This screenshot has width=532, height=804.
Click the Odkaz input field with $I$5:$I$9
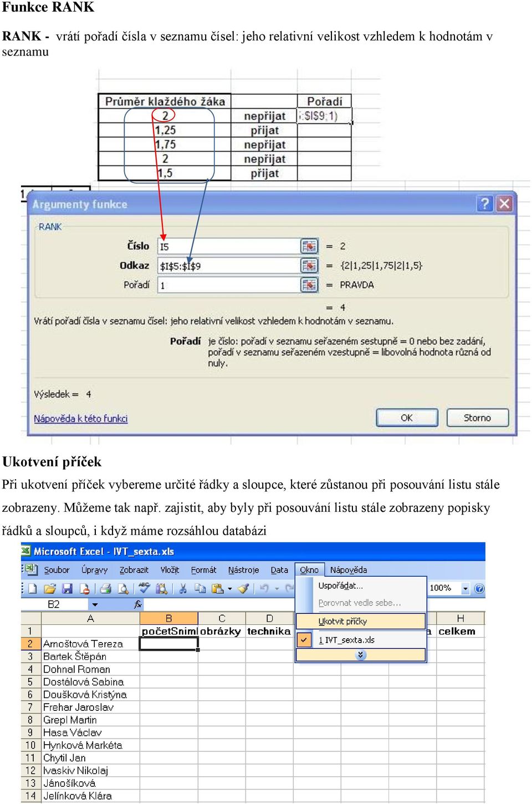coord(229,266)
